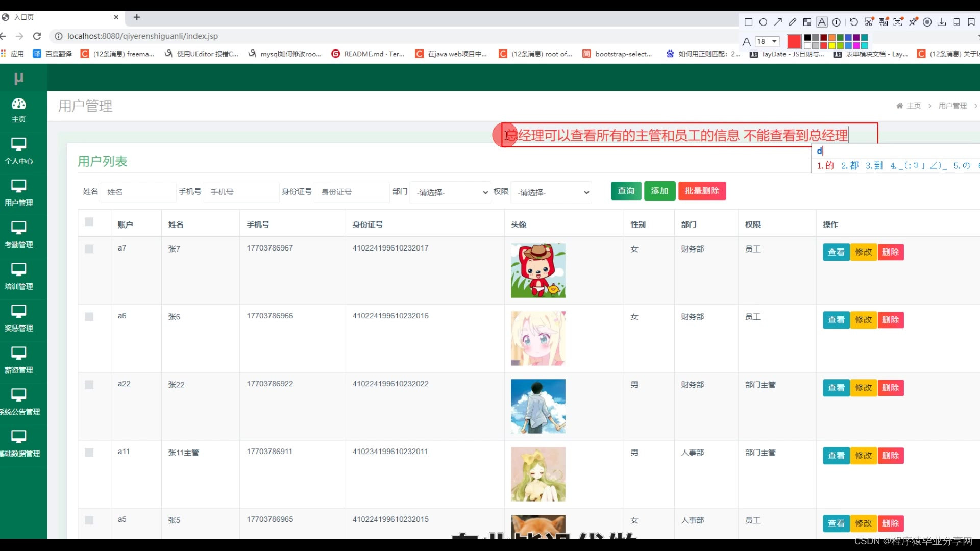
Task: Check the select-all checkbox in table header
Action: pyautogui.click(x=89, y=222)
